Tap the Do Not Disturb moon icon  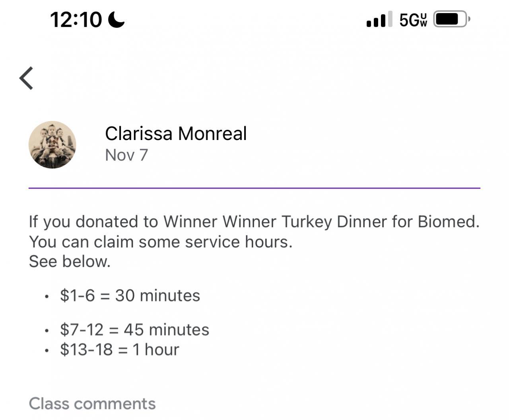coord(116,19)
